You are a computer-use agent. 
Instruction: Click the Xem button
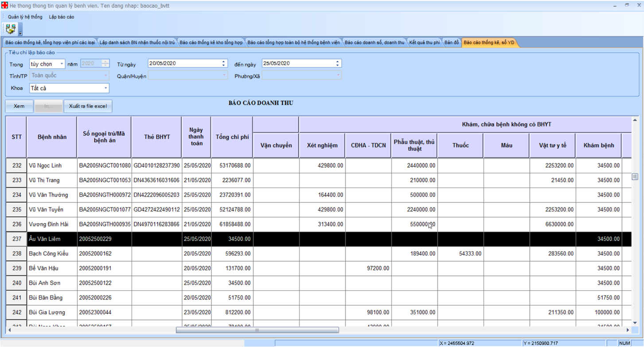coord(19,106)
